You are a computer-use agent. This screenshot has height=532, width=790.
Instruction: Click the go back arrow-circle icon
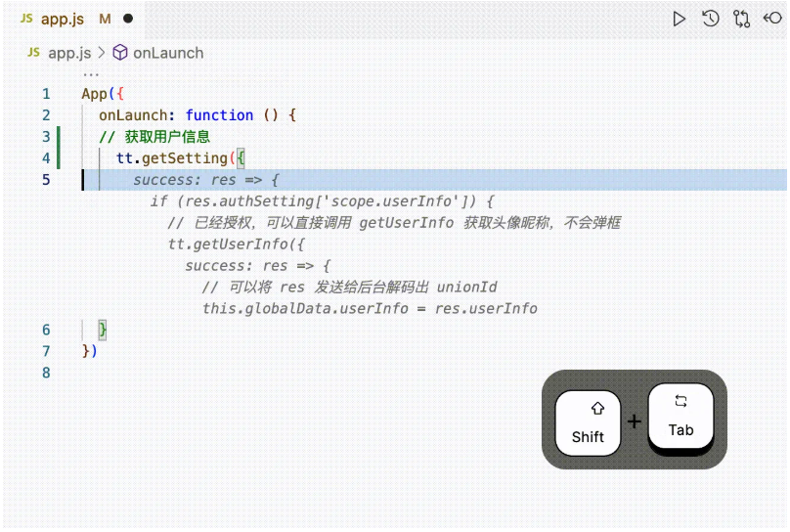772,19
